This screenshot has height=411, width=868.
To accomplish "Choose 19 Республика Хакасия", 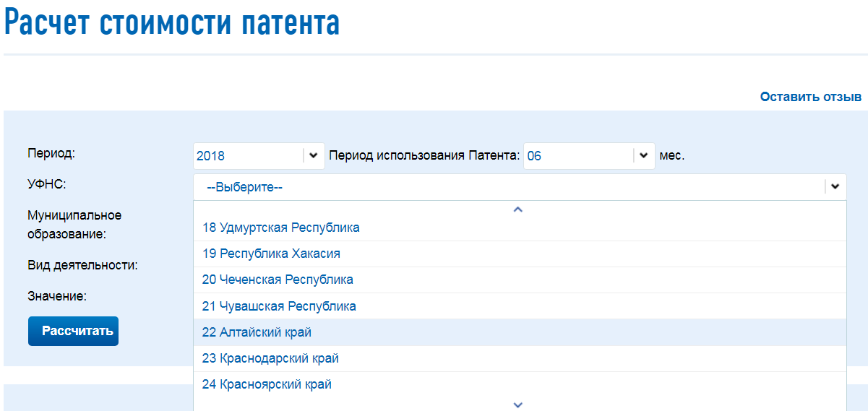I will click(271, 254).
